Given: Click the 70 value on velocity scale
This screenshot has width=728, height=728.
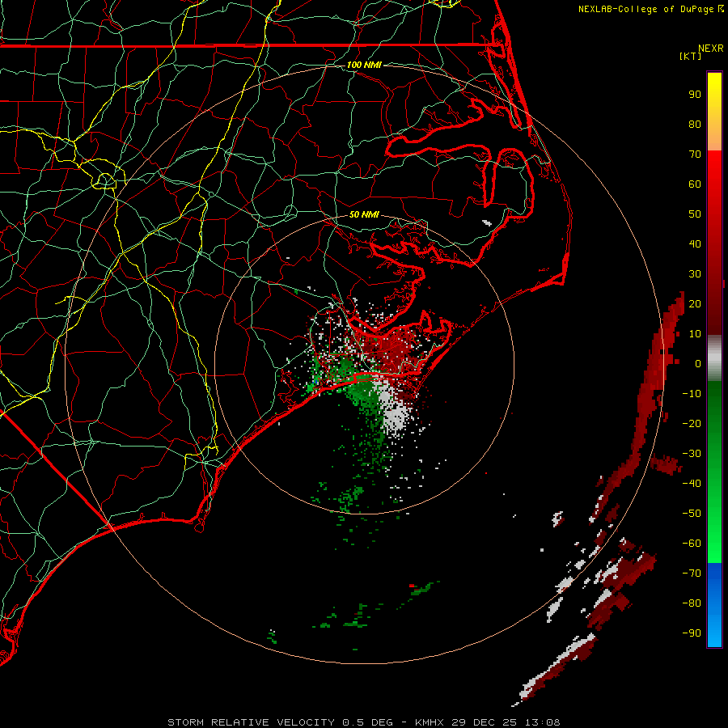Looking at the screenshot, I should [x=695, y=154].
